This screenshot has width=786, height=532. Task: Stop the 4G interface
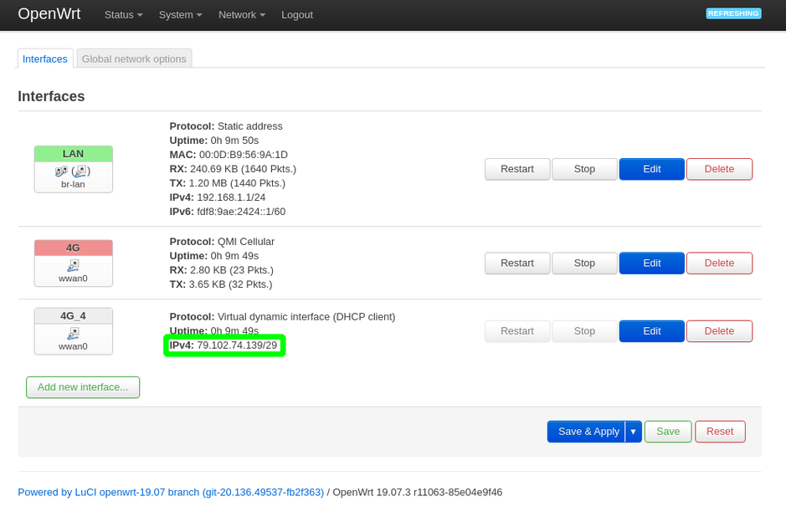[584, 263]
